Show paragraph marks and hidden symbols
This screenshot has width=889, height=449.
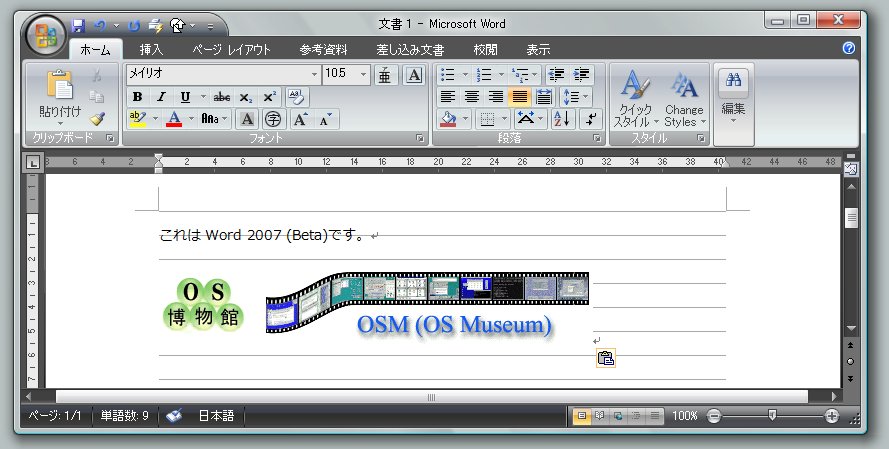pyautogui.click(x=591, y=119)
